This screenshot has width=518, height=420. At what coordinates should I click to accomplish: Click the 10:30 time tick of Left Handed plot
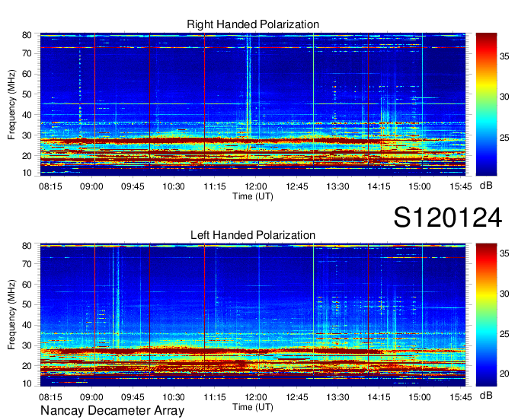[x=174, y=397]
